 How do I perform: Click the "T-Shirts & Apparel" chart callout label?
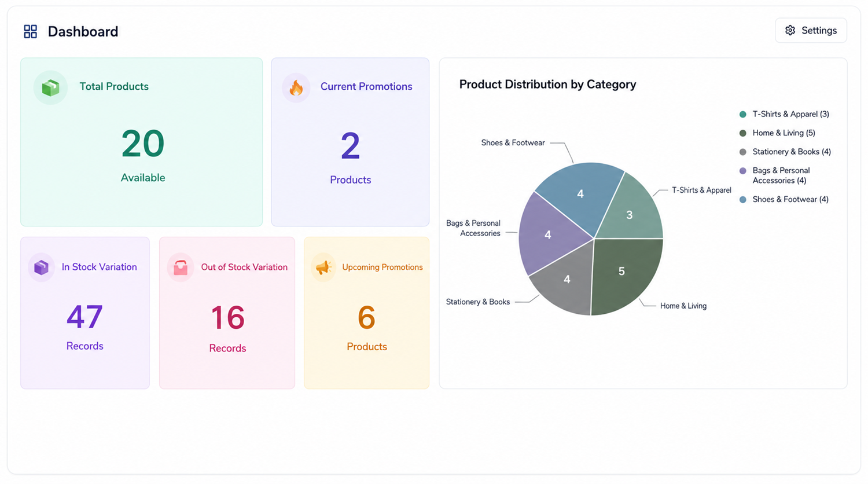pos(701,190)
